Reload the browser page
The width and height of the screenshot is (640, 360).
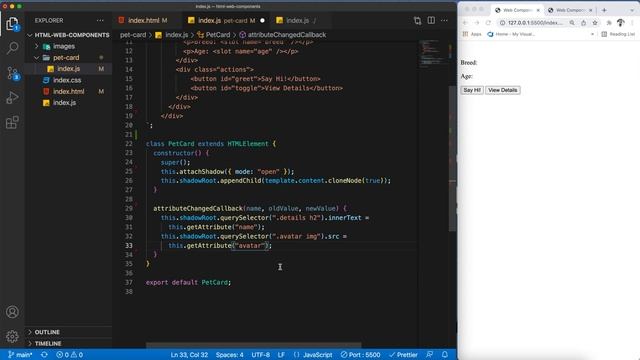[x=488, y=23]
